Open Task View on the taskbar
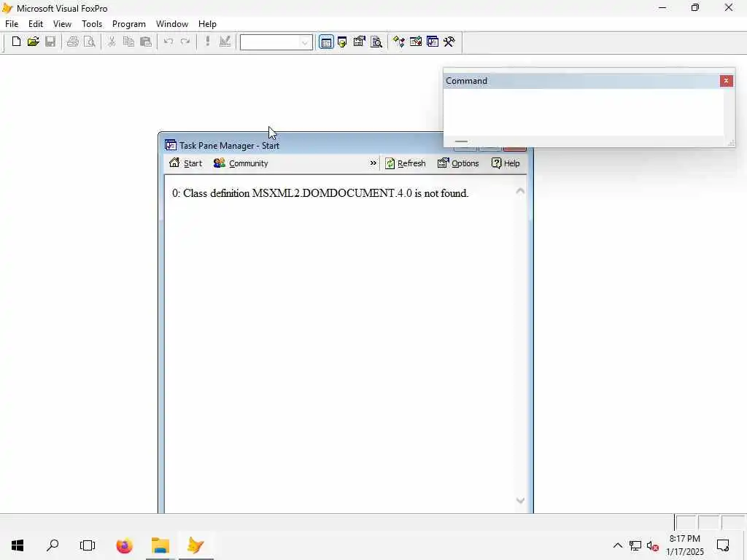This screenshot has height=560, width=747. click(88, 545)
